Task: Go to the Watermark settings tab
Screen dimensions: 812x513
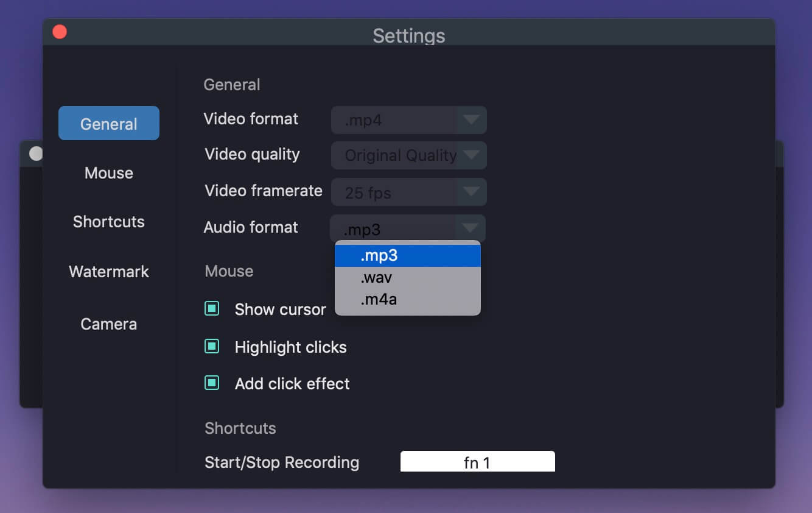Action: [109, 272]
